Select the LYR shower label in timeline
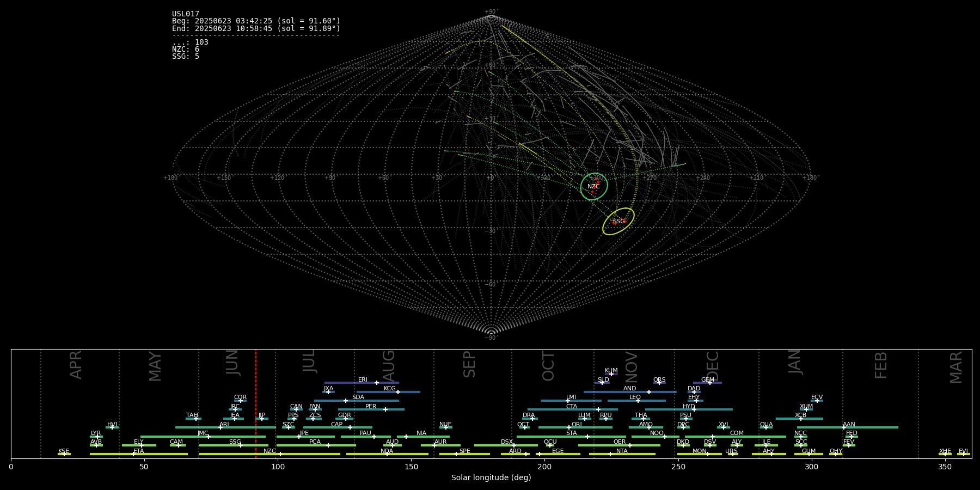 (96, 433)
